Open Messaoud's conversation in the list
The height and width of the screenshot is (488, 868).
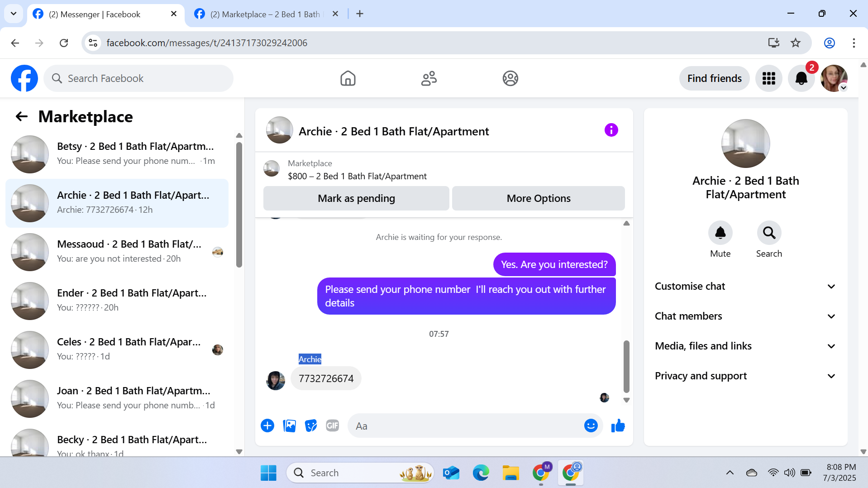[117, 252]
